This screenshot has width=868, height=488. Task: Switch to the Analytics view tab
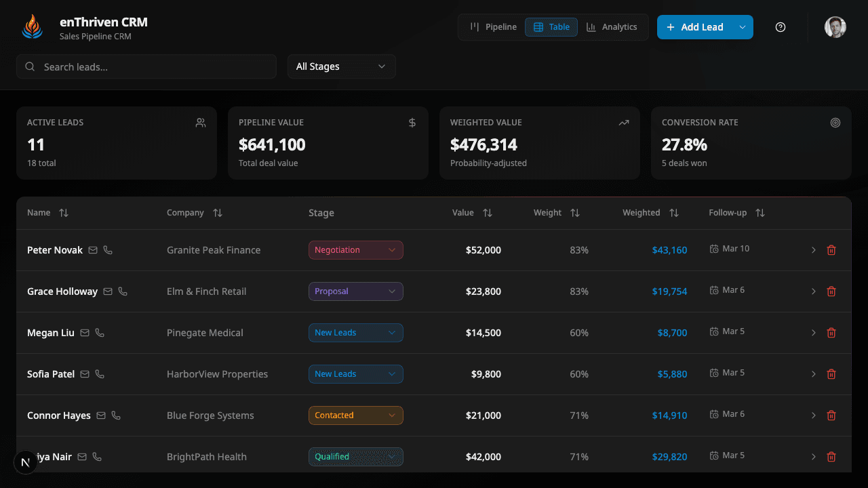pyautogui.click(x=612, y=27)
